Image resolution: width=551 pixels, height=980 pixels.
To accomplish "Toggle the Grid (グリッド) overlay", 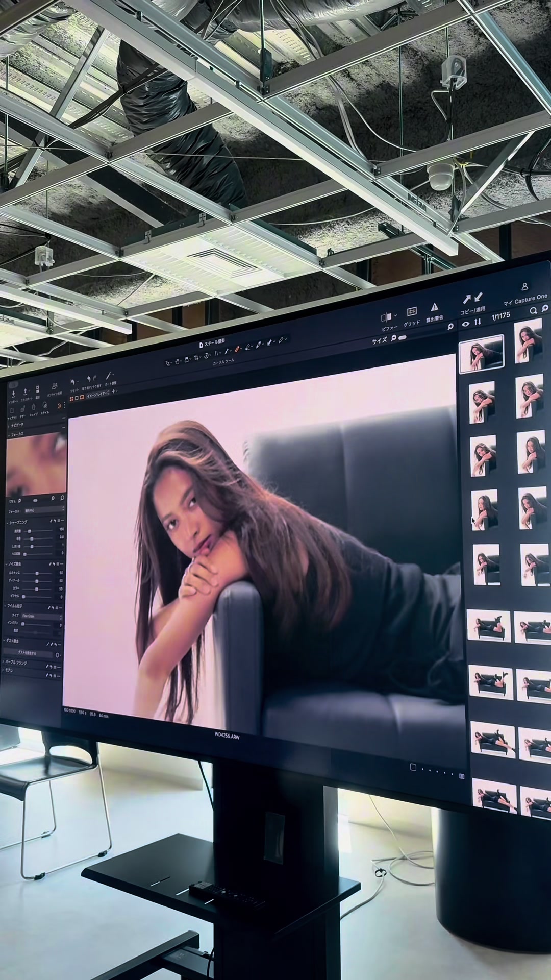I will [412, 312].
